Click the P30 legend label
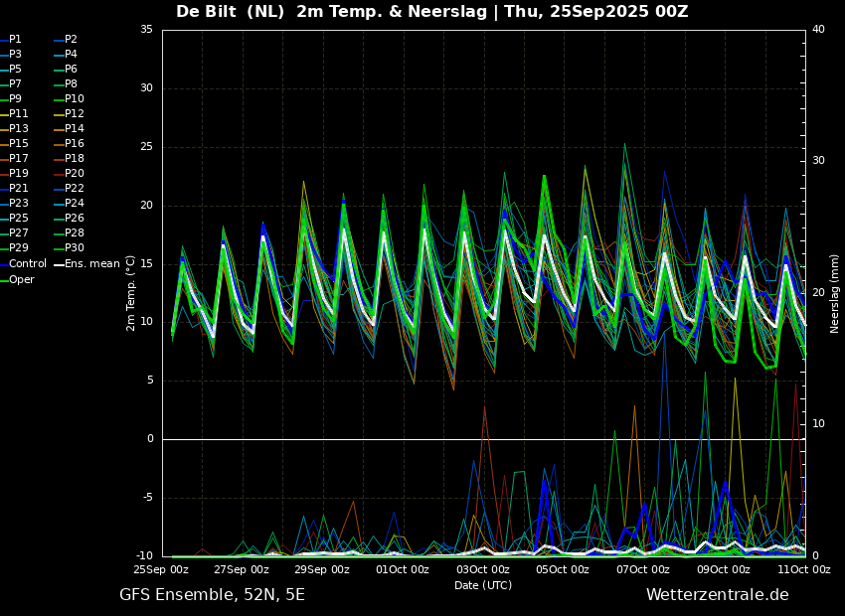 coord(75,247)
